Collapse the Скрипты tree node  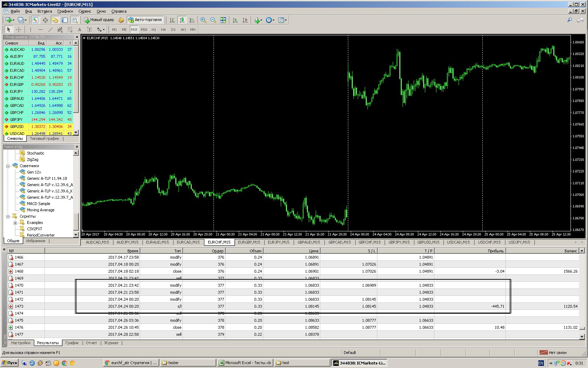(8, 216)
